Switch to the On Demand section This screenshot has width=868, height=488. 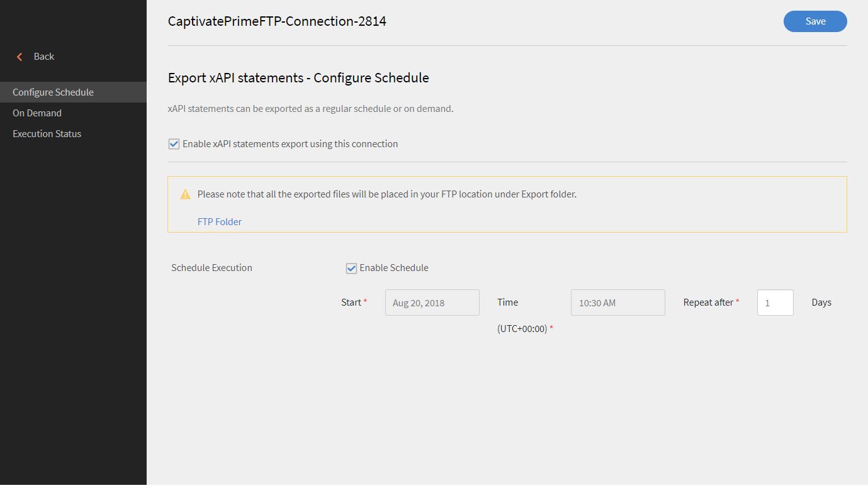[x=37, y=113]
